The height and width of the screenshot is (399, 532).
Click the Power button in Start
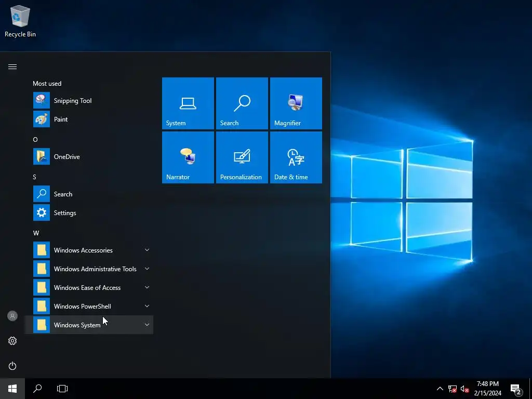(12, 366)
